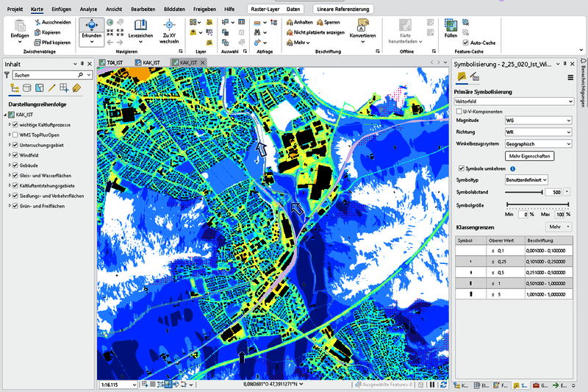Click the Füllen feature-cache icon

point(451,26)
